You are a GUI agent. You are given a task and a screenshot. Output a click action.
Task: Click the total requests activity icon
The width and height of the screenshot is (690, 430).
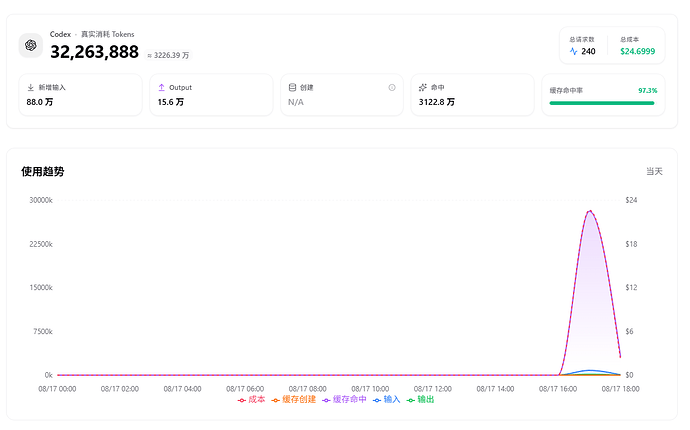coord(573,51)
